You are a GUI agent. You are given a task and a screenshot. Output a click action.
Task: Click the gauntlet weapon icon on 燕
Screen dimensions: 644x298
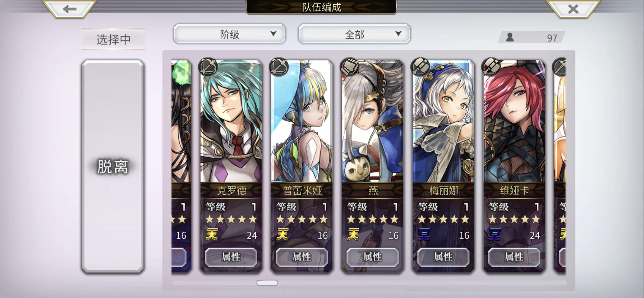349,67
